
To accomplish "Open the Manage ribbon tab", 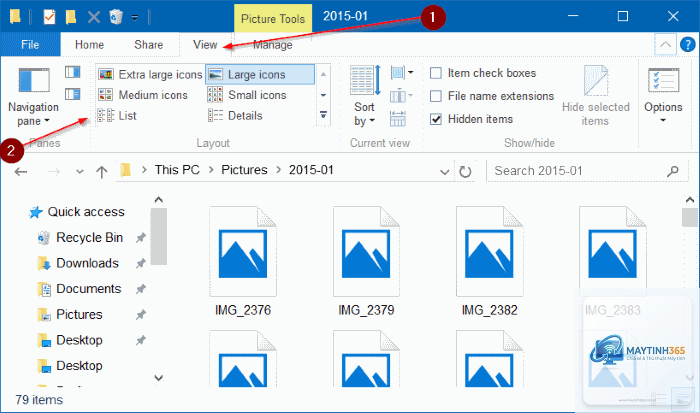I will 273,45.
